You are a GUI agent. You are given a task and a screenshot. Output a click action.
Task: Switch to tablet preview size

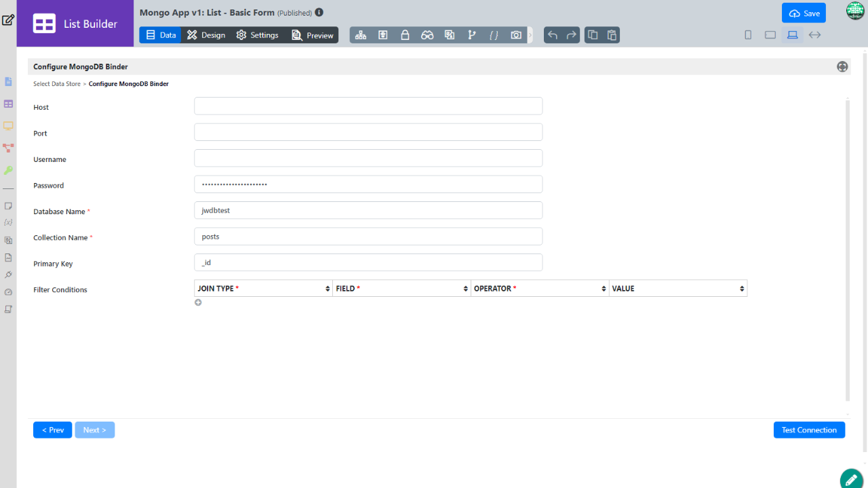(770, 35)
